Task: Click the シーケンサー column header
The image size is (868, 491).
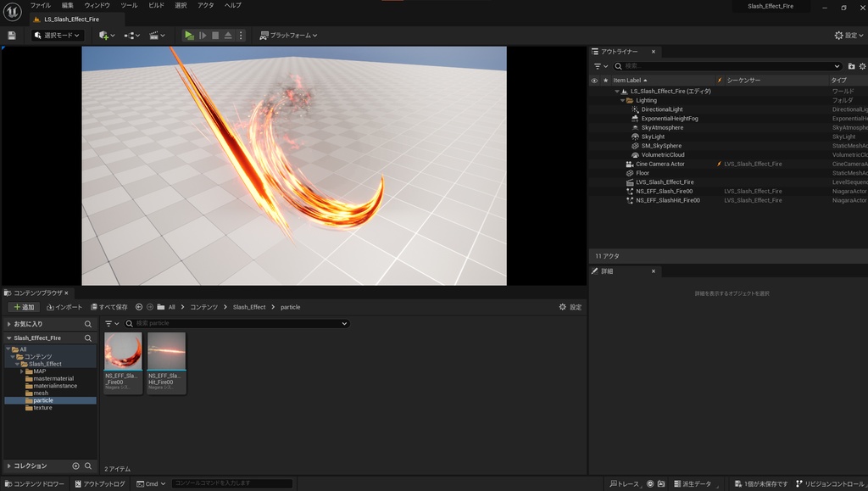Action: [x=743, y=81]
